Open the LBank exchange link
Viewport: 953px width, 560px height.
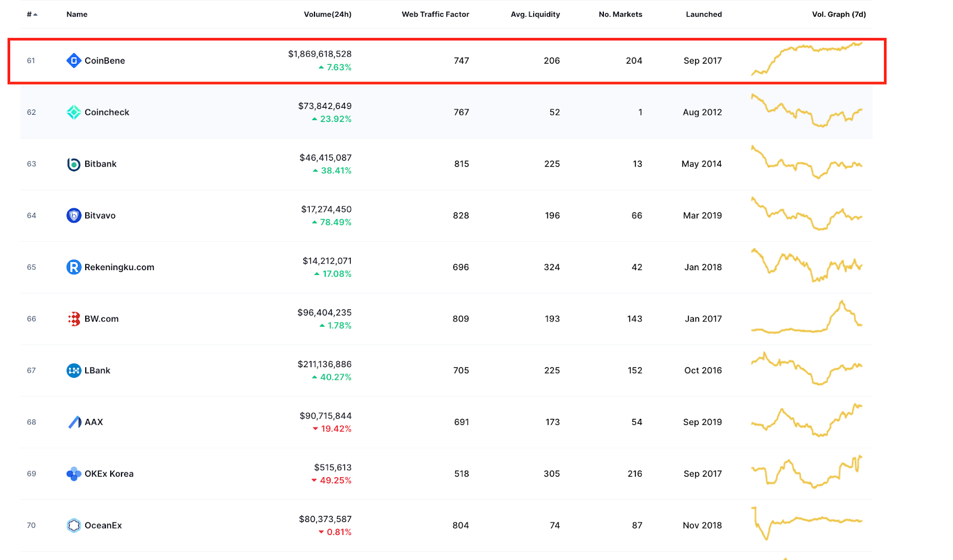click(98, 371)
